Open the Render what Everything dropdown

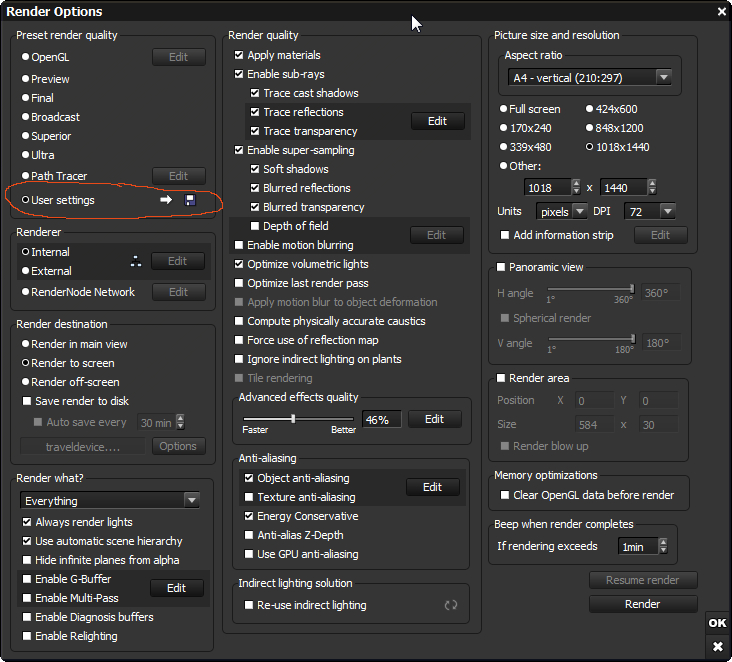pyautogui.click(x=110, y=501)
